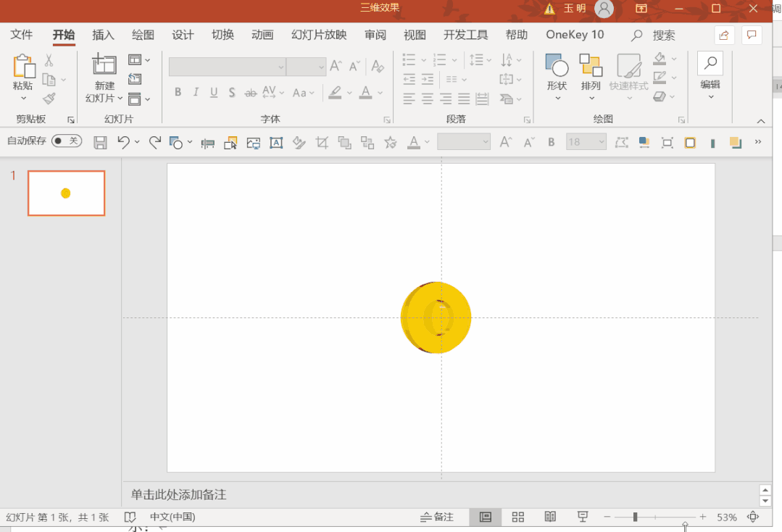This screenshot has height=532, width=782.
Task: Open the Insert (插入) tab
Action: click(x=104, y=35)
